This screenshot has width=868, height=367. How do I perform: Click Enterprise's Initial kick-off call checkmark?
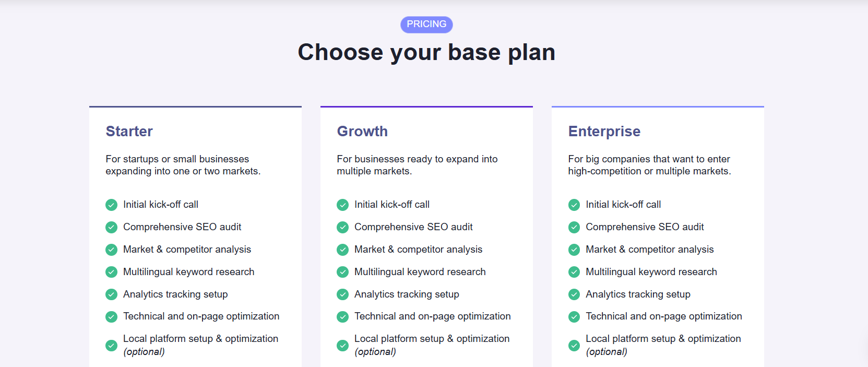coord(574,205)
